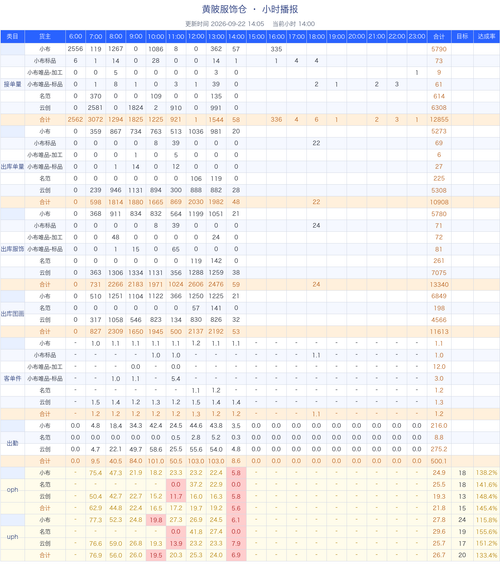Click the red highlighted cell 6.9

coord(236,555)
